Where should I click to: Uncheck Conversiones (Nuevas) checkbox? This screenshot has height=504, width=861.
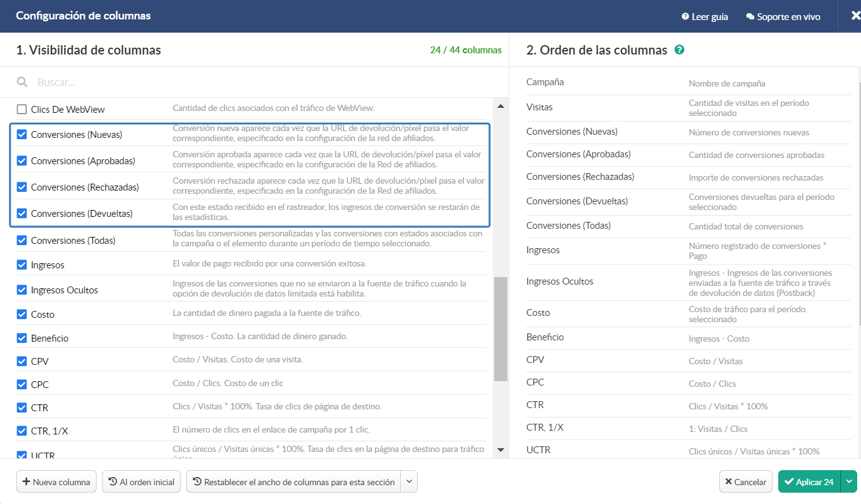[x=22, y=134]
